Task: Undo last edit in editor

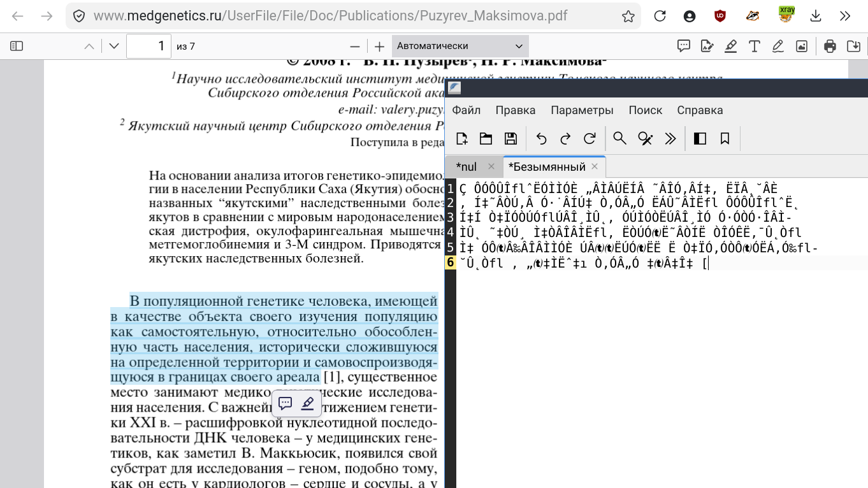Action: coord(541,138)
